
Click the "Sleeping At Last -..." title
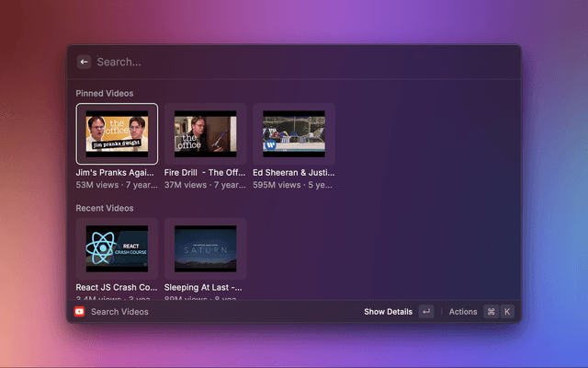(204, 287)
